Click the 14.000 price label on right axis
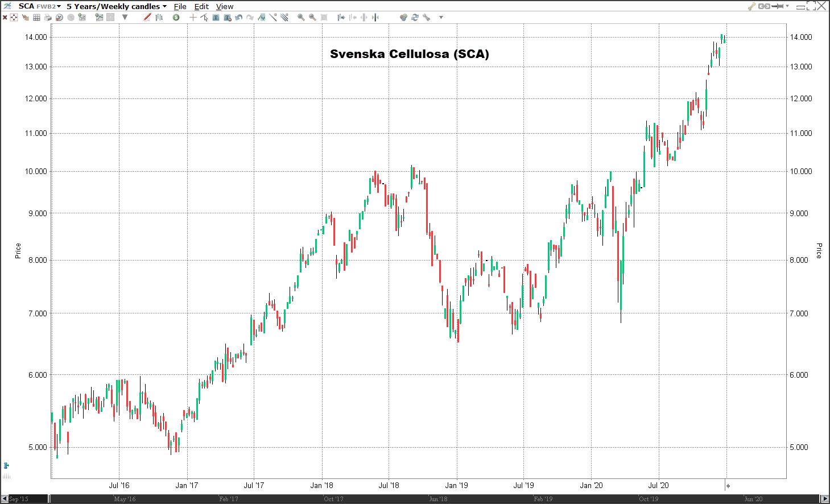 801,37
